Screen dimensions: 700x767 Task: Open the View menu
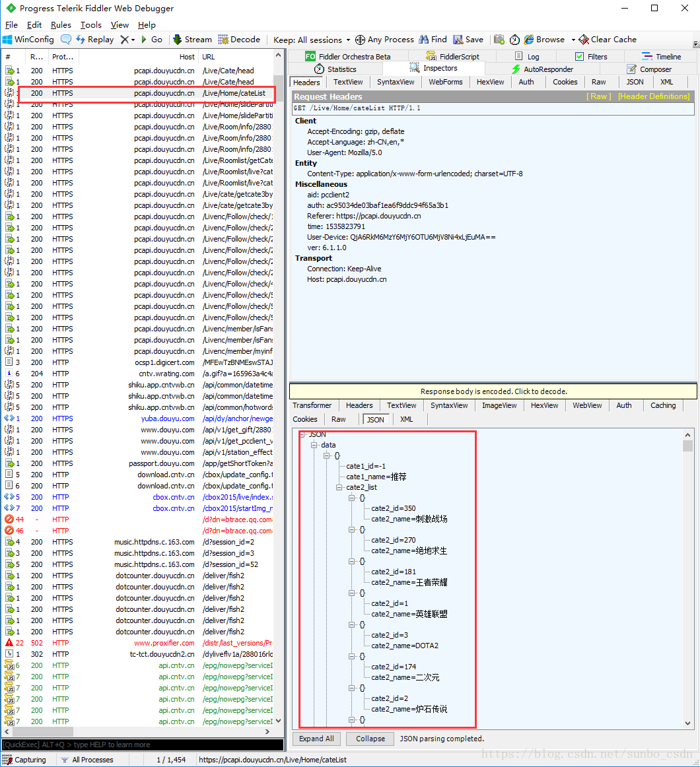(120, 25)
